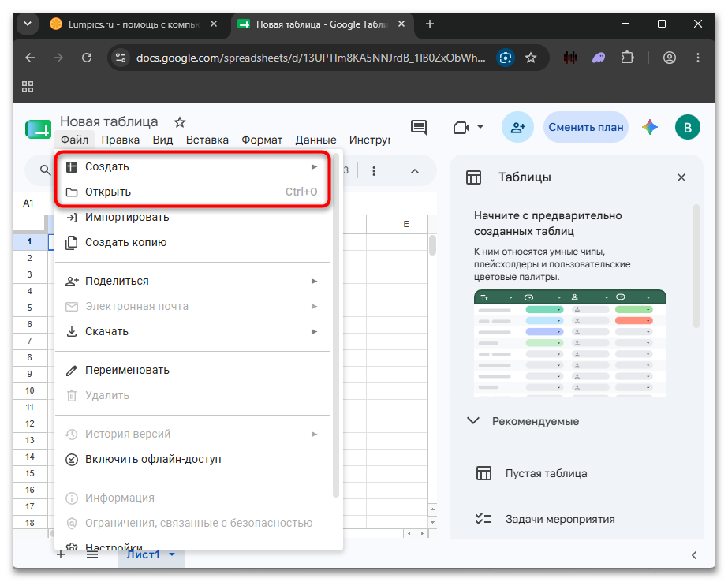Open the Gemini sparkle assistant
Image resolution: width=728 pixels, height=582 pixels.
650,127
